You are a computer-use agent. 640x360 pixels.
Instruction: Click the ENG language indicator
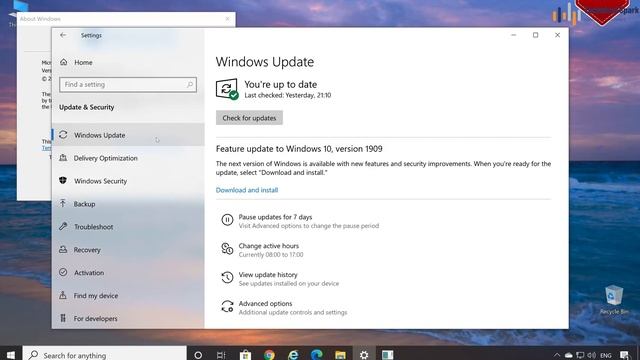(x=606, y=356)
